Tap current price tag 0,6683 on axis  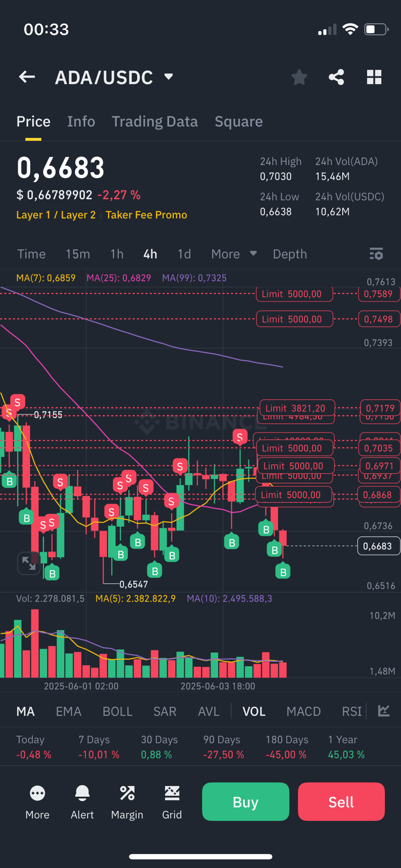[x=378, y=546]
